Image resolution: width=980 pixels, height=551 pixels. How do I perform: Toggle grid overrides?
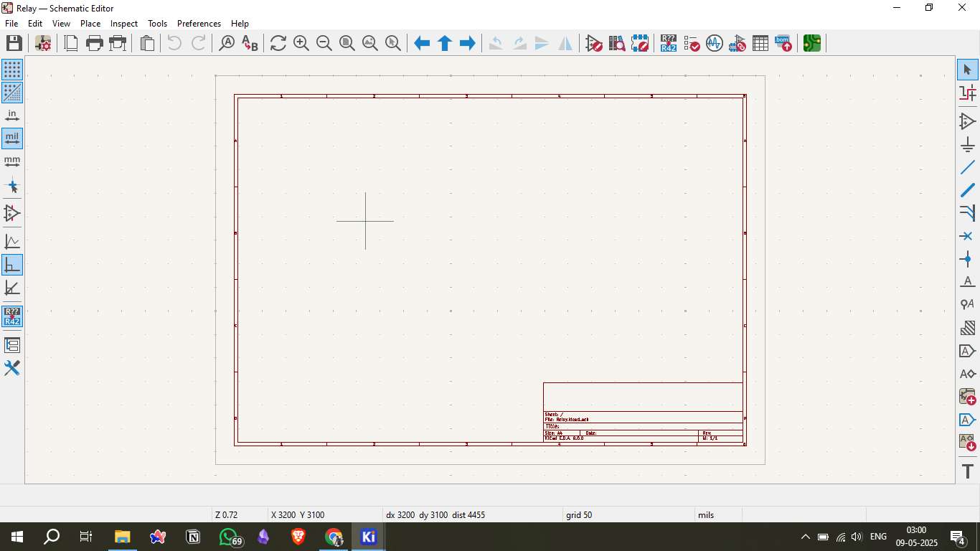[12, 93]
